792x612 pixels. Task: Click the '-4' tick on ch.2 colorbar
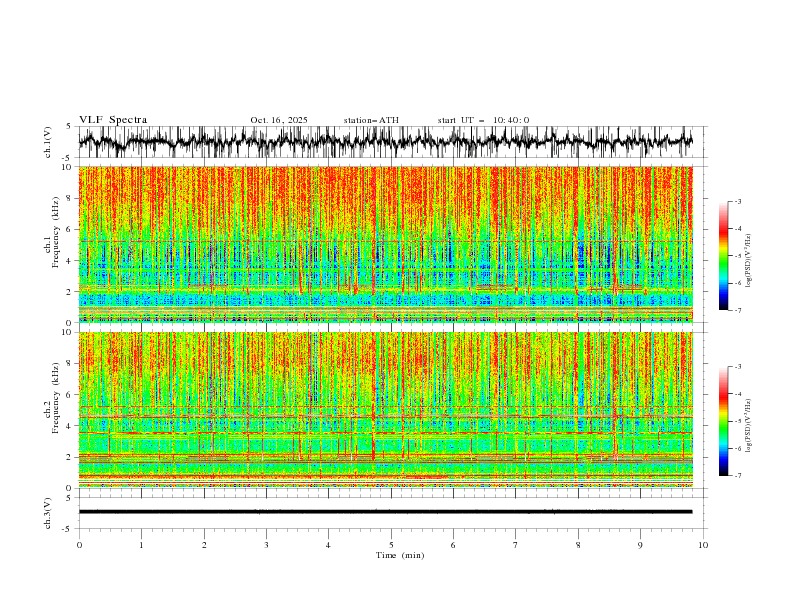(737, 394)
